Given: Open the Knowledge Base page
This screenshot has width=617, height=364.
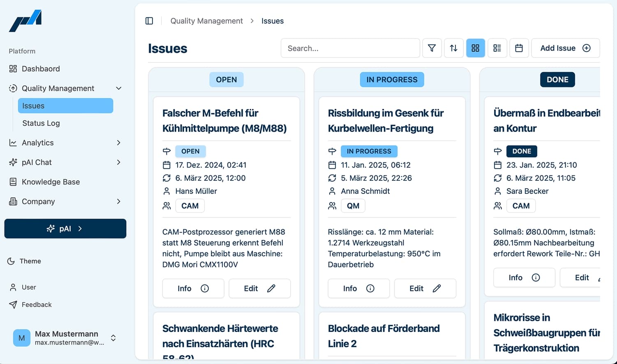Looking at the screenshot, I should 51,182.
